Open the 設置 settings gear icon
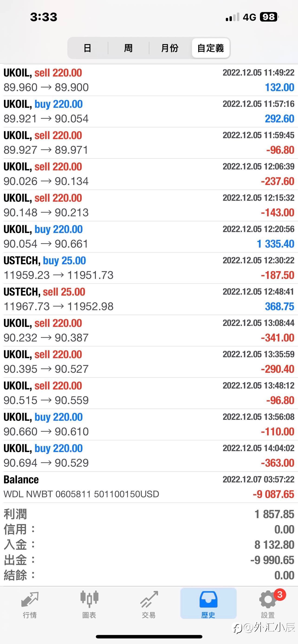This screenshot has height=644, width=298. click(268, 599)
